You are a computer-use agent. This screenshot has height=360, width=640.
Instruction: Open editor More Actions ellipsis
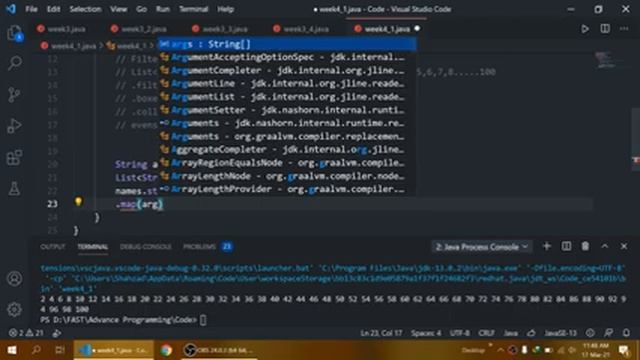click(624, 29)
